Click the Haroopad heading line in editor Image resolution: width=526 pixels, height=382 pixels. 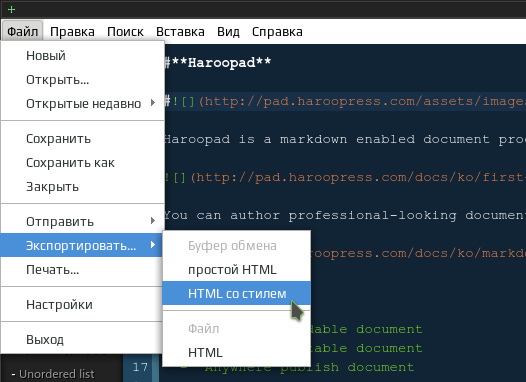[x=218, y=63]
